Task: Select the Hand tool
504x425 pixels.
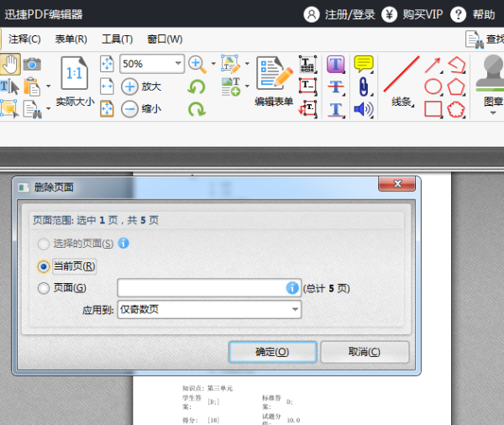Action: 10,64
